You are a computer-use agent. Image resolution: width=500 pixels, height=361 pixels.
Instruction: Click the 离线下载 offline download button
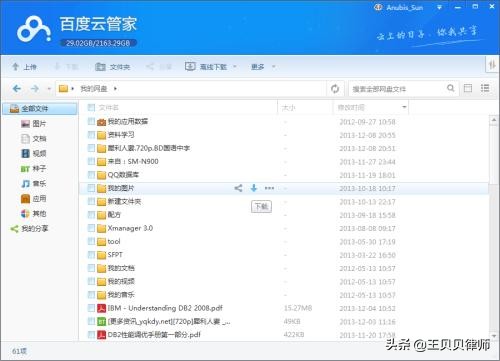[206, 67]
